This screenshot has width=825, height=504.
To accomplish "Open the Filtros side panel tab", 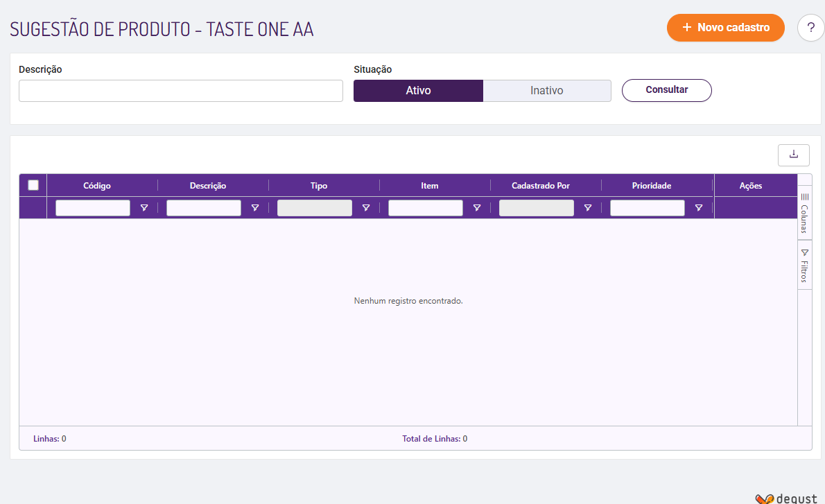I will 804,265.
